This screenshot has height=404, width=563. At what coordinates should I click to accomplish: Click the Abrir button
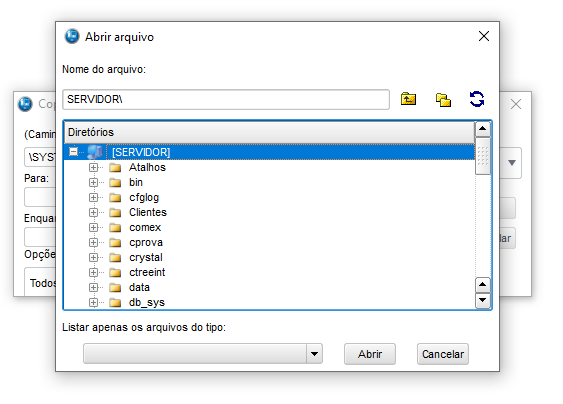tap(370, 354)
